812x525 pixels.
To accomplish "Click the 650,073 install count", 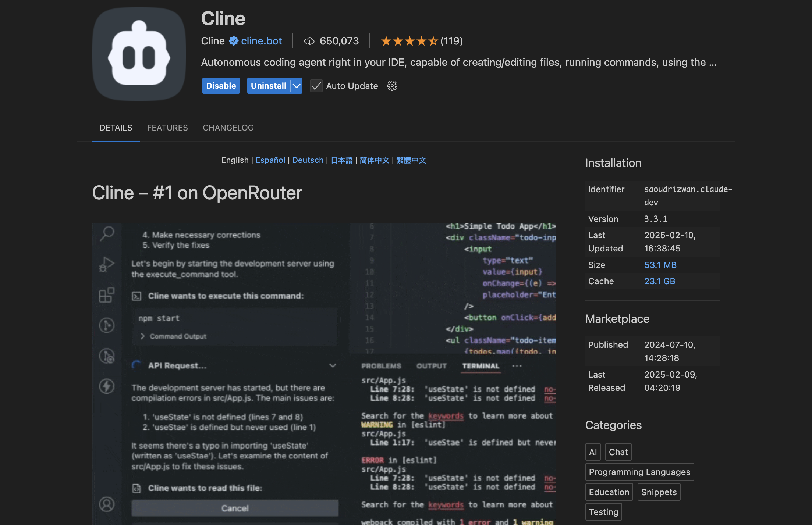I will point(339,41).
